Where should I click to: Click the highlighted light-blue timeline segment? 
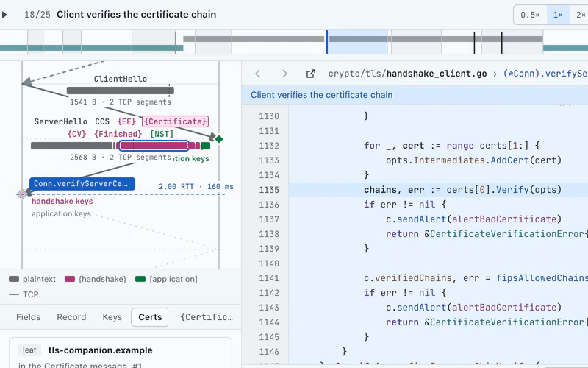(358, 42)
